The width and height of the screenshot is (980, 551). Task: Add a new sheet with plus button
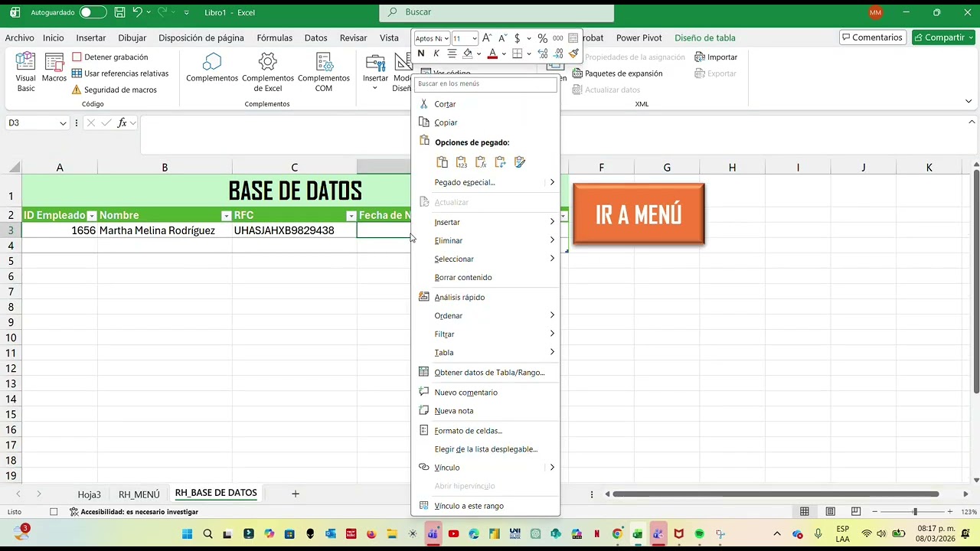pyautogui.click(x=296, y=494)
